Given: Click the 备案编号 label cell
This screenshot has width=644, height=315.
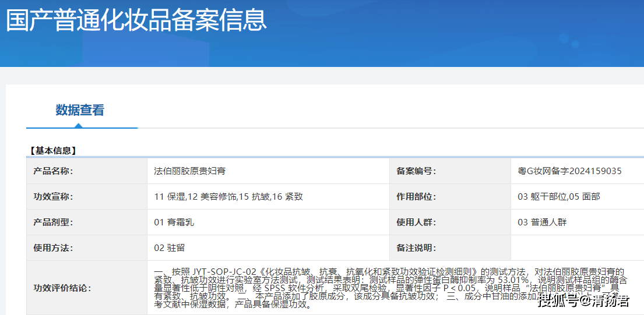Looking at the screenshot, I should [416, 171].
